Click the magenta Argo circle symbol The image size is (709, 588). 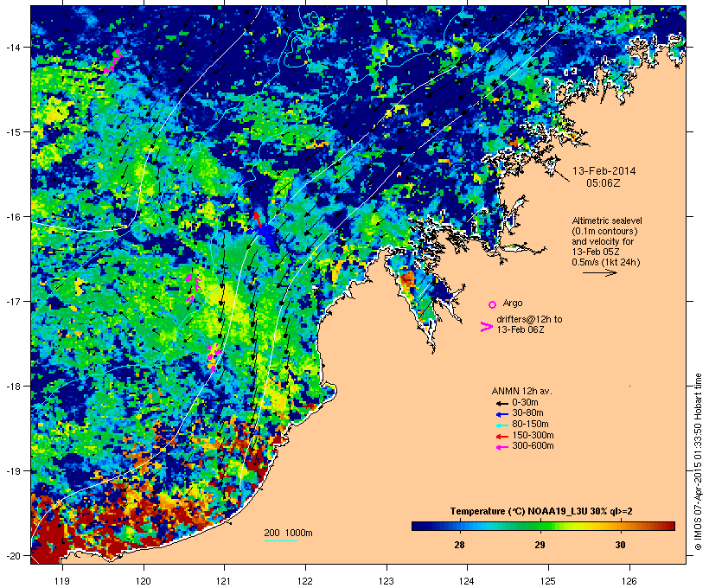point(492,304)
